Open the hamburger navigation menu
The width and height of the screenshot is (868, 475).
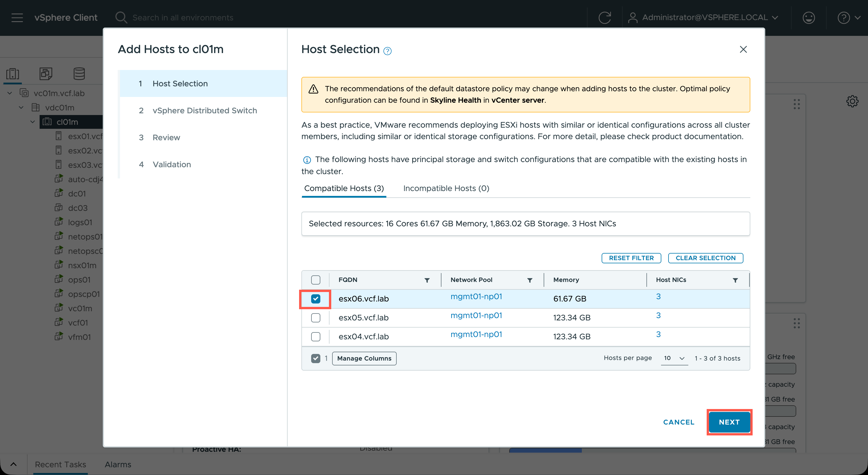[17, 17]
